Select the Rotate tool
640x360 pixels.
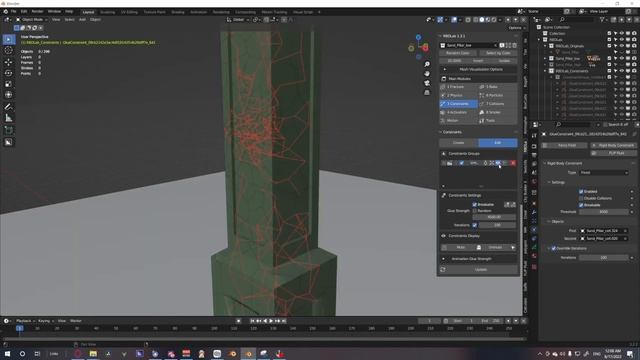point(8,73)
